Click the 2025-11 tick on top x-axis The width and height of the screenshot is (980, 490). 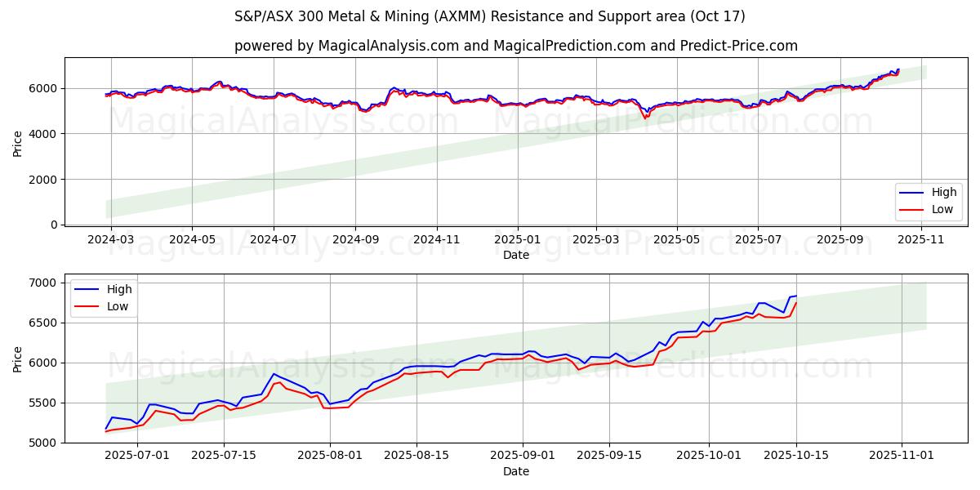(x=921, y=240)
